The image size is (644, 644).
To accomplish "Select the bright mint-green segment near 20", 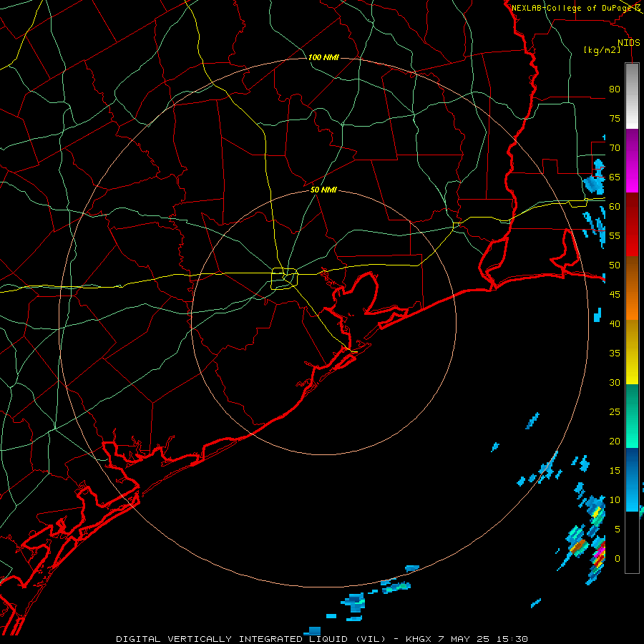I will pos(632,431).
